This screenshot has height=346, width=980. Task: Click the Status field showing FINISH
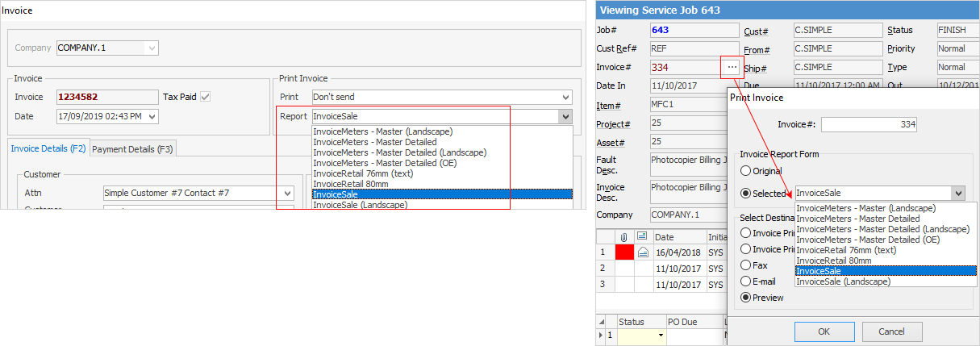(x=957, y=30)
